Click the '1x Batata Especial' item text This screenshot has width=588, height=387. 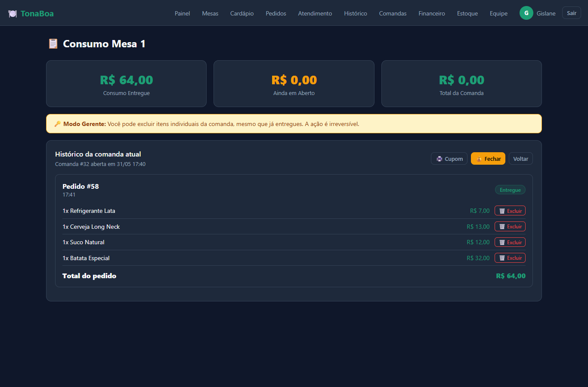click(x=86, y=258)
